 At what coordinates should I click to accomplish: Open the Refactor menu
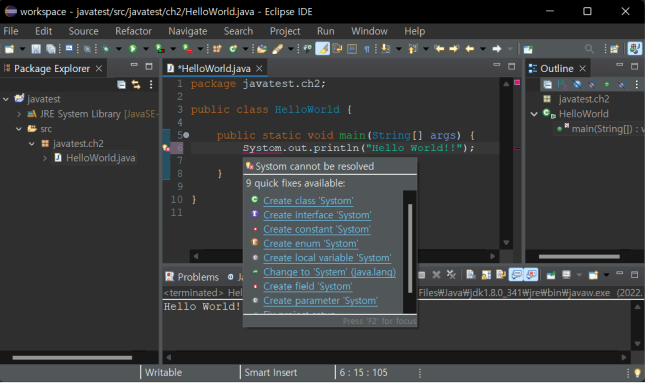point(133,31)
